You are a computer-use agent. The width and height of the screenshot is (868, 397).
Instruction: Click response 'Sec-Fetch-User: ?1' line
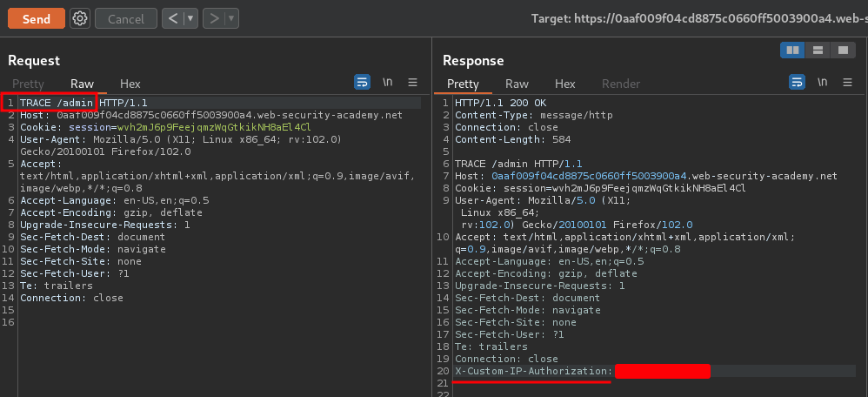[510, 334]
